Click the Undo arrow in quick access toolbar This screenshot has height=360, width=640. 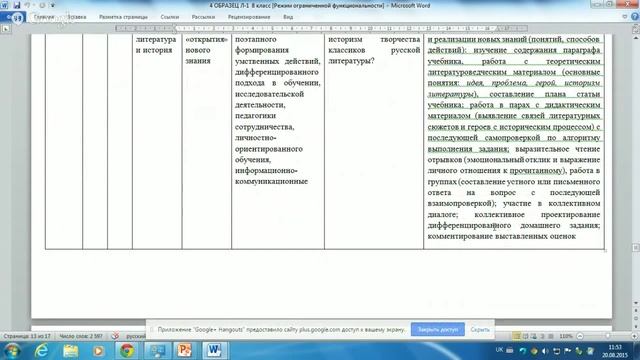tap(27, 5)
